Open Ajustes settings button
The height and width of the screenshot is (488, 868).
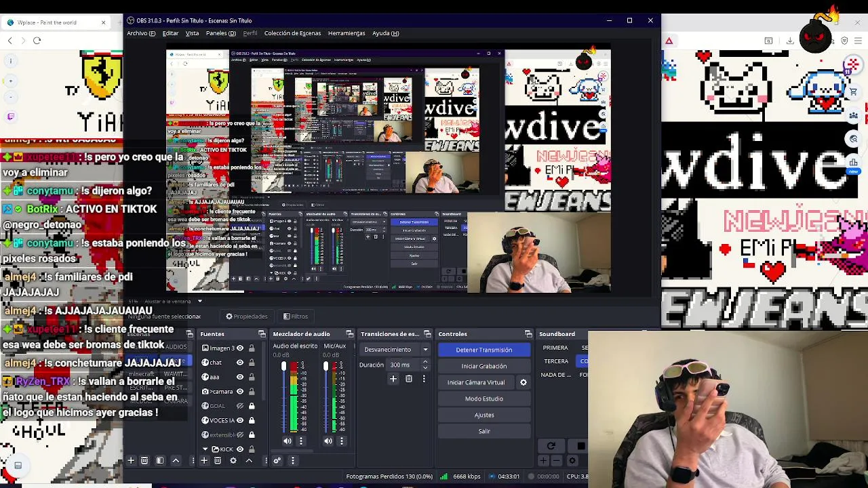pos(484,415)
